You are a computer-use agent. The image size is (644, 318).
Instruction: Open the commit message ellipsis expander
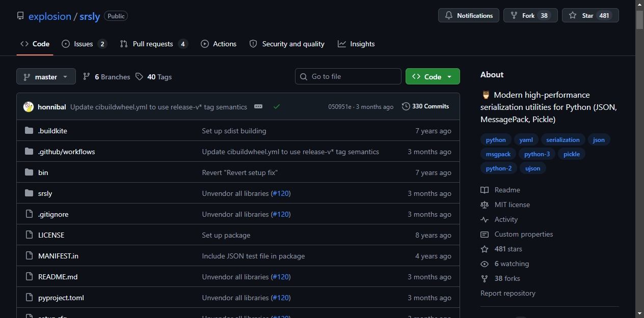pyautogui.click(x=258, y=106)
